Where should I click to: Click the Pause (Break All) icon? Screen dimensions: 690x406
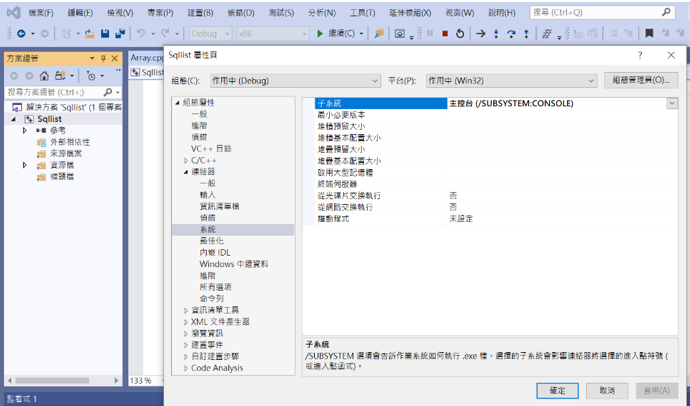(430, 33)
